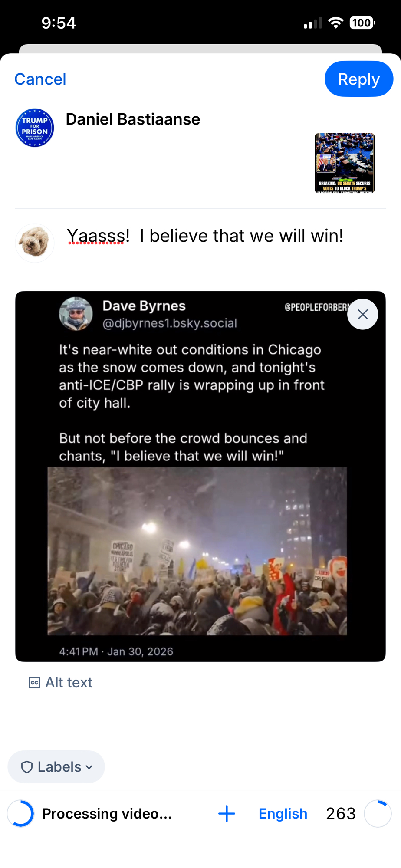Tap the attached Chicago rally video preview

[200, 476]
